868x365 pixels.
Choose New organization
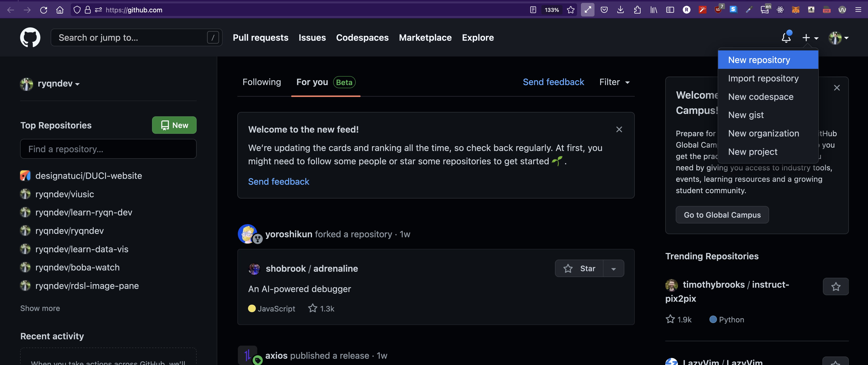[x=768, y=133]
